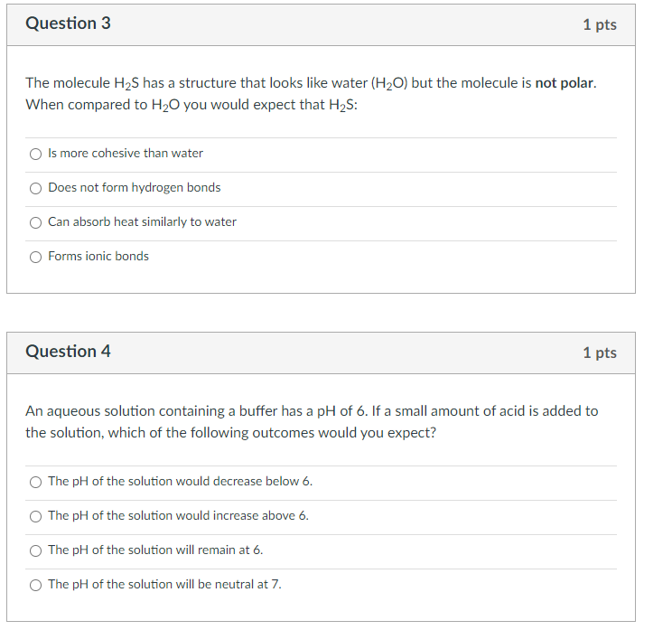Screen dimensions: 672x630
Task: Click label 'The pH of the solution will be neutral at 7.'
Action: click(x=165, y=584)
